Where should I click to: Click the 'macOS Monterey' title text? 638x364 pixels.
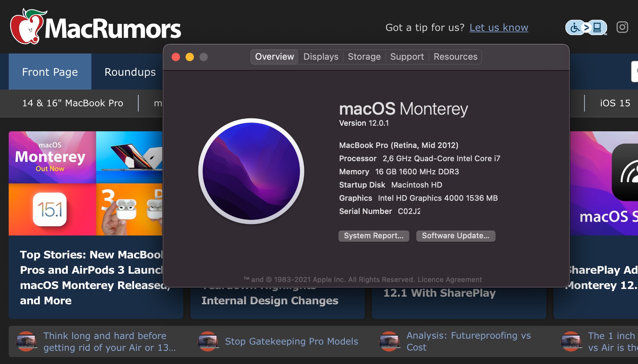click(x=403, y=109)
